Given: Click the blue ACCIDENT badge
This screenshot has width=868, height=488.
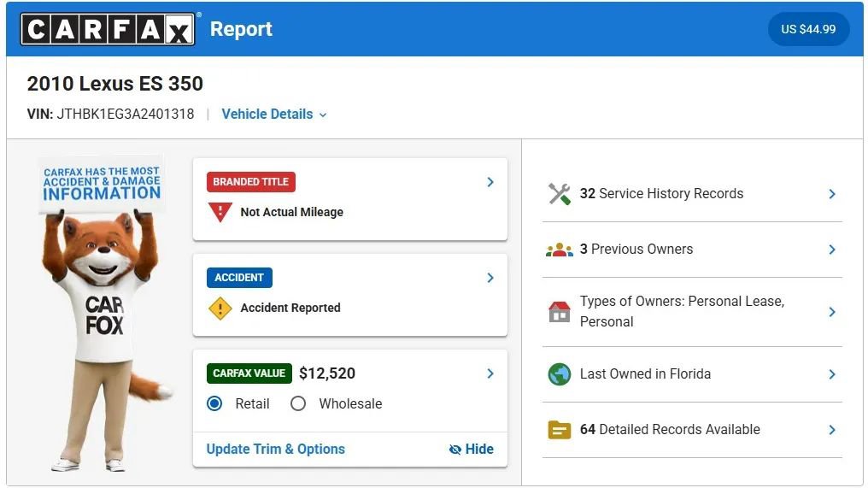Looking at the screenshot, I should [x=239, y=278].
